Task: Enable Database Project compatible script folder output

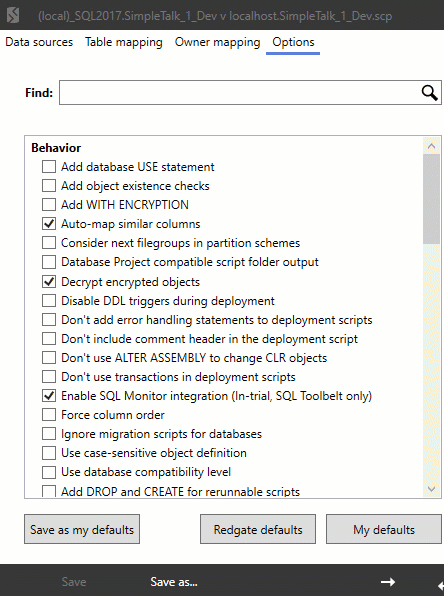Action: pyautogui.click(x=49, y=262)
